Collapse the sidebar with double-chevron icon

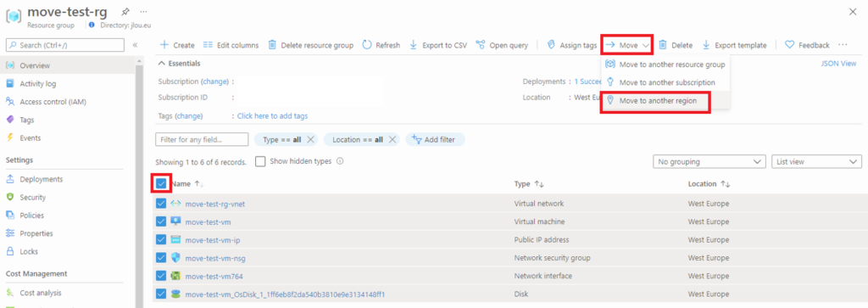[135, 45]
